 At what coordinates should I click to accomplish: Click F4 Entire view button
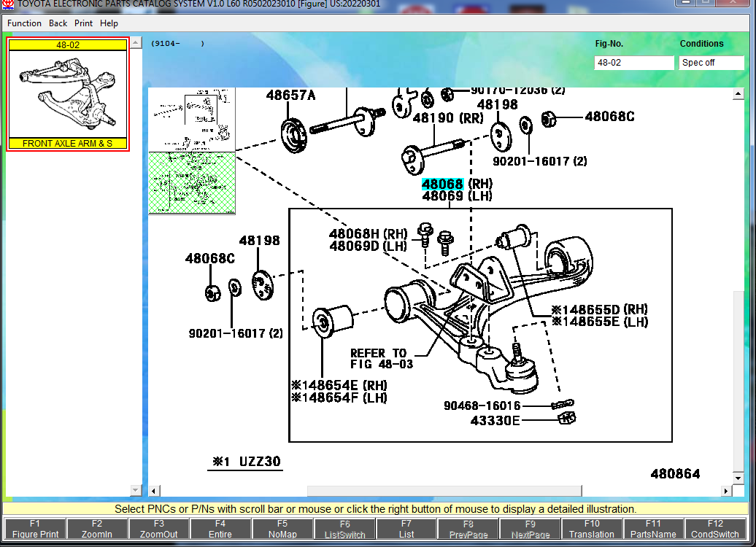click(220, 529)
